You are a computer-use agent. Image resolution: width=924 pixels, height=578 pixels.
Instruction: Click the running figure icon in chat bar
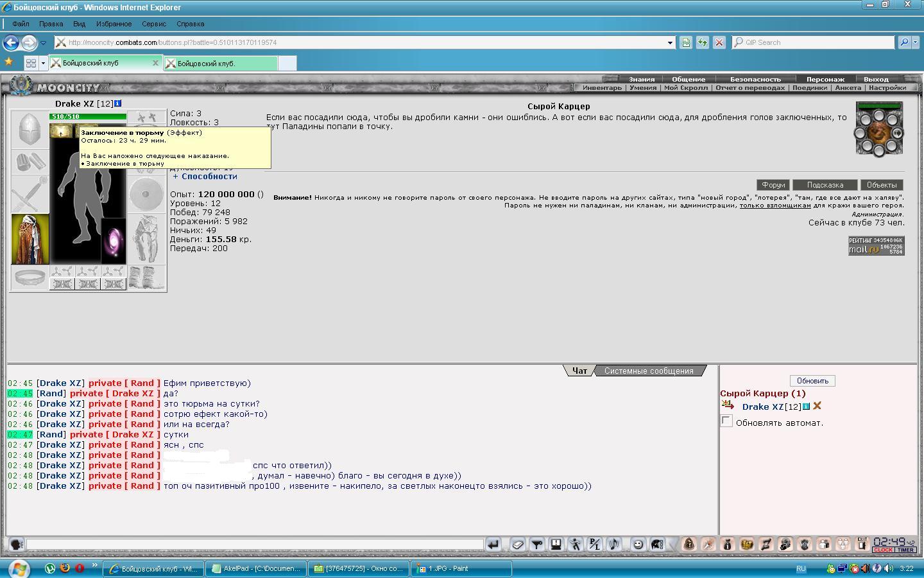click(x=575, y=545)
